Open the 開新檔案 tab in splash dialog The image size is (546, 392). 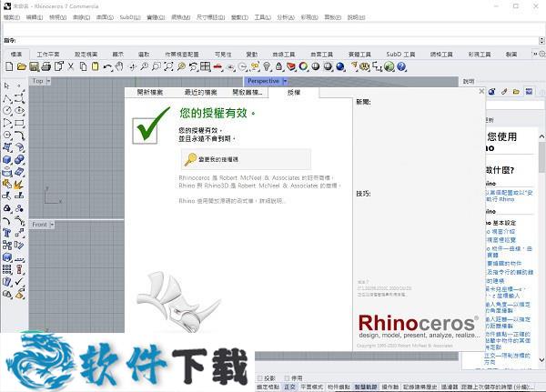tap(150, 92)
